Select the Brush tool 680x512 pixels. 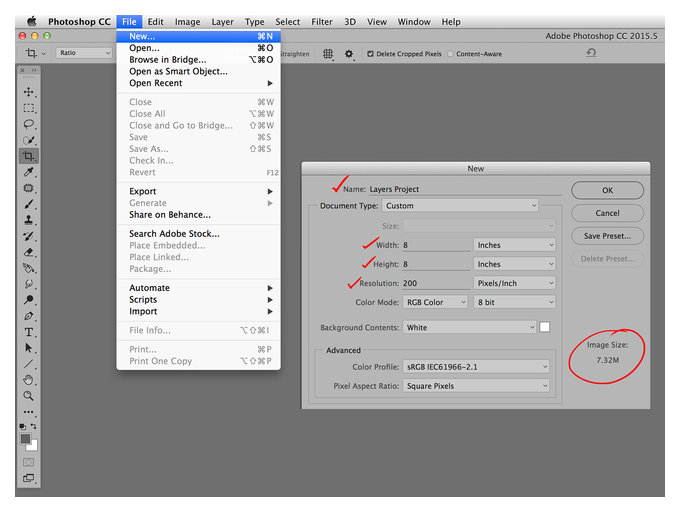[x=29, y=204]
